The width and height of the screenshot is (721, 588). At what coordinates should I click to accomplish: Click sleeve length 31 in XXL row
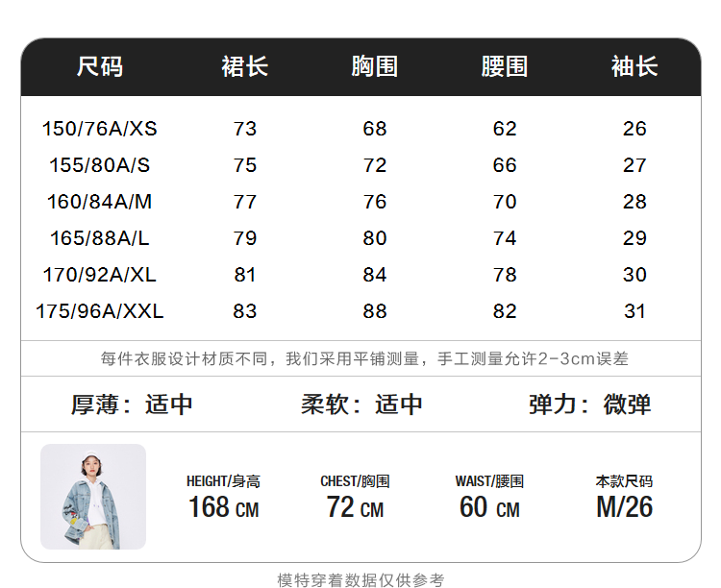click(x=635, y=311)
